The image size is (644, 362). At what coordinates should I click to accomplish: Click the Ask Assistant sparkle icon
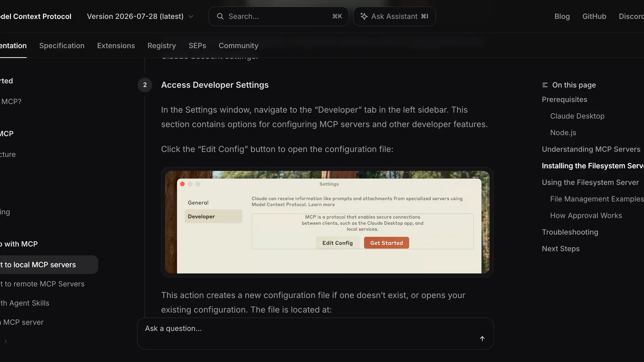364,16
